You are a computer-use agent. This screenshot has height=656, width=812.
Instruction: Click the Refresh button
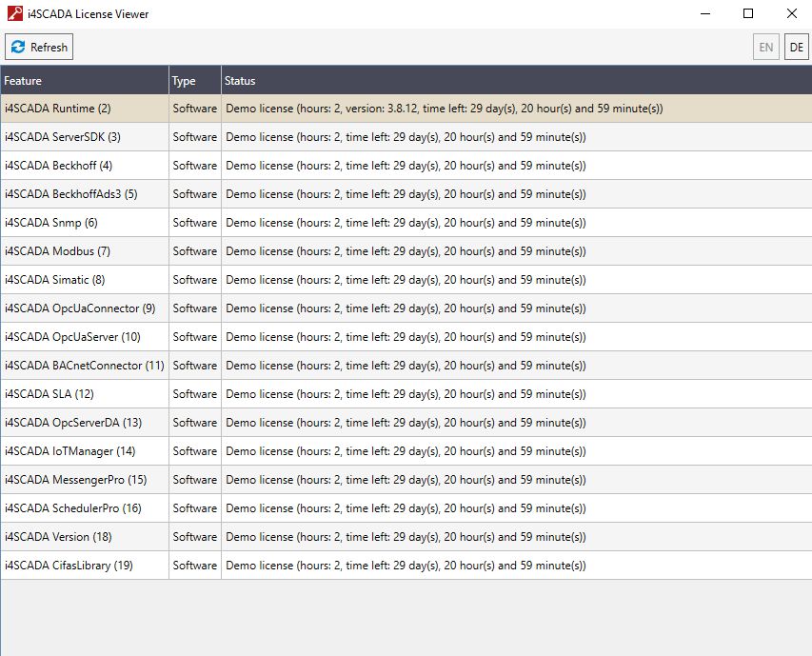pyautogui.click(x=39, y=47)
